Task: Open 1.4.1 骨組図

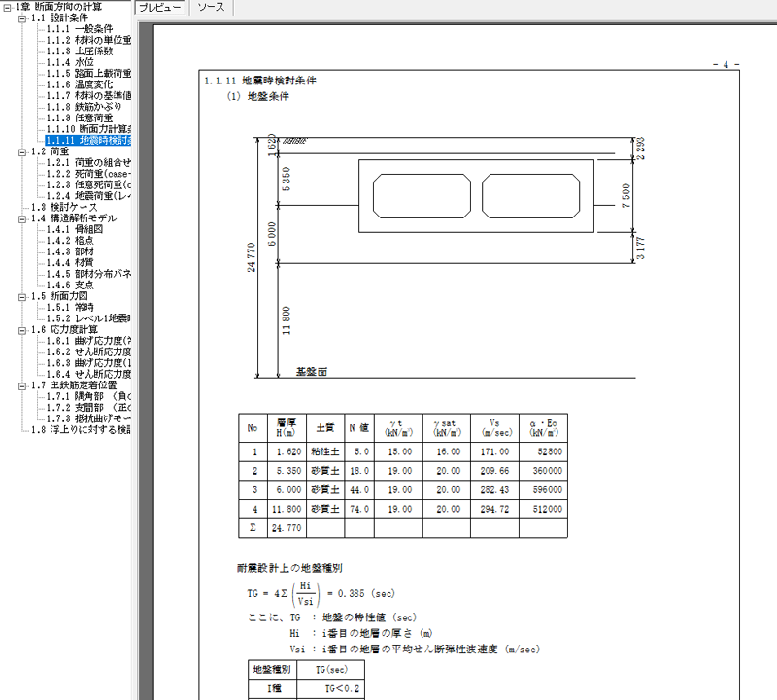Action: point(75,229)
